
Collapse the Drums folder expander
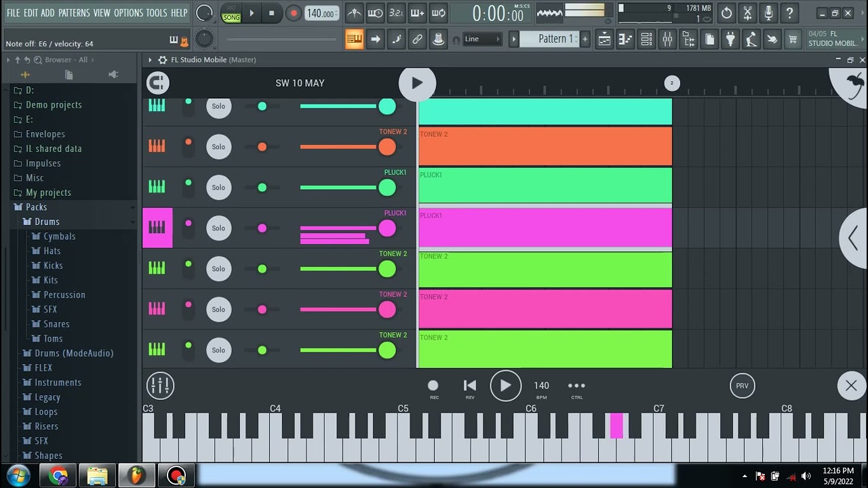pyautogui.click(x=133, y=222)
